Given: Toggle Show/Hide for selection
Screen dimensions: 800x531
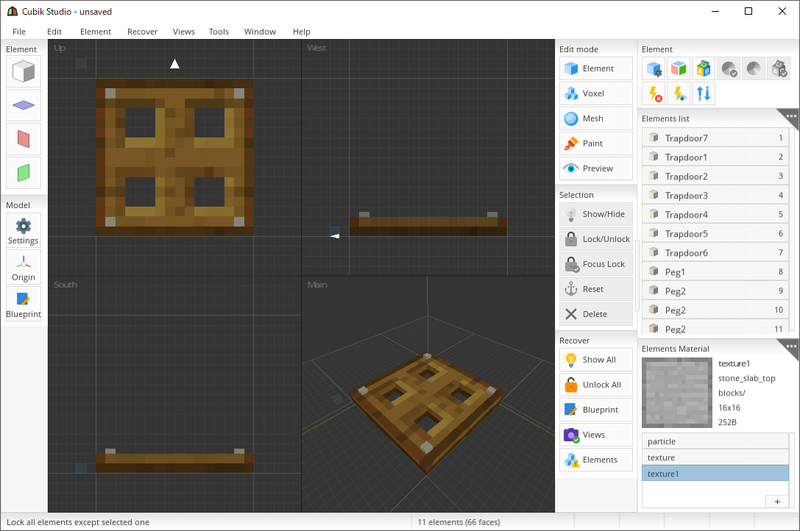Looking at the screenshot, I should (596, 214).
